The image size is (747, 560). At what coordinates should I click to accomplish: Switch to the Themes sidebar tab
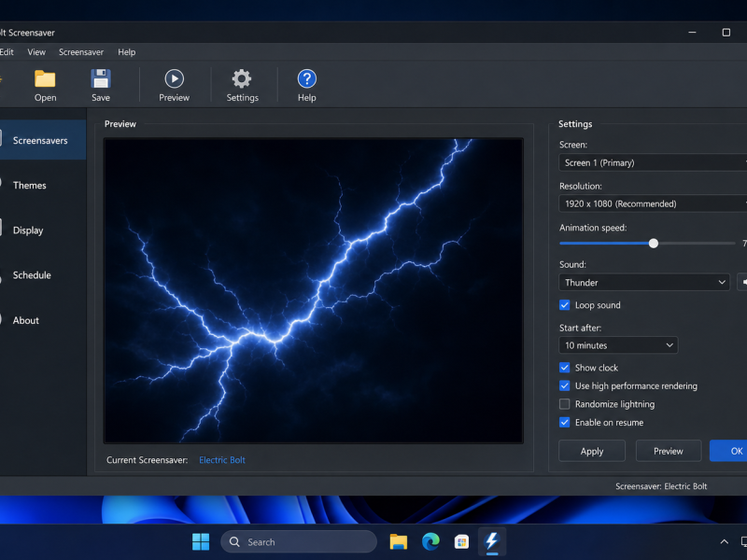(x=43, y=185)
